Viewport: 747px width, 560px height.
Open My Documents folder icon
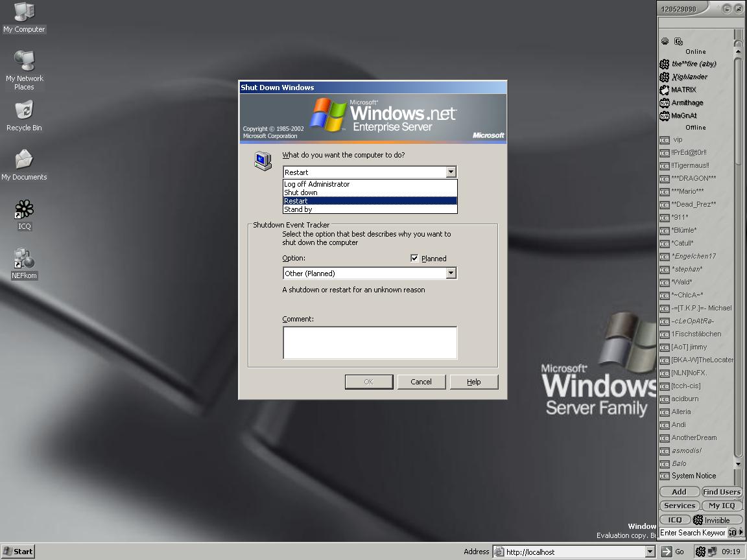[x=24, y=160]
